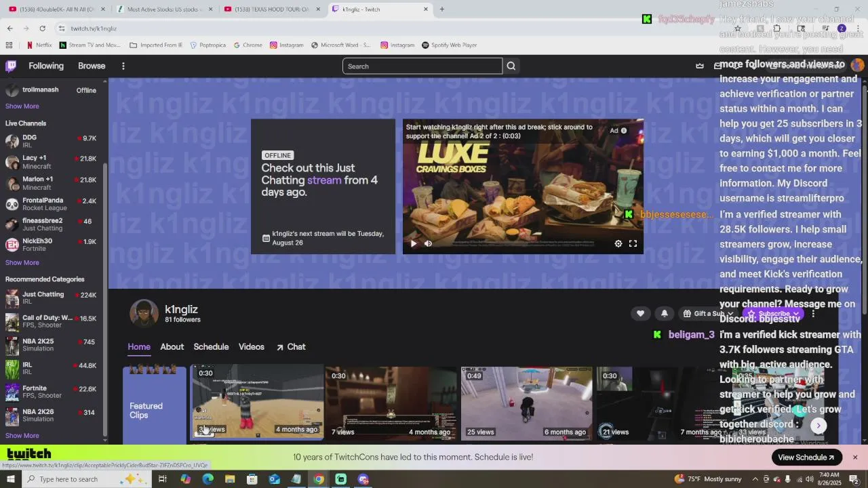Switch to TEXAS HOOD TOUR browser tab
This screenshot has height=488, width=868.
point(272,9)
